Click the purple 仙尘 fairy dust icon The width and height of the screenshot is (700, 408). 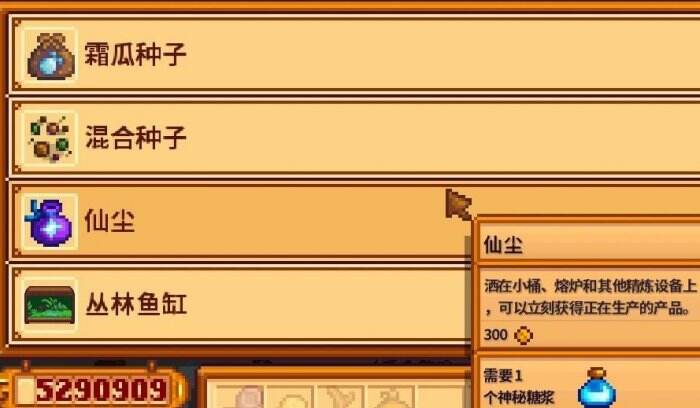click(49, 223)
